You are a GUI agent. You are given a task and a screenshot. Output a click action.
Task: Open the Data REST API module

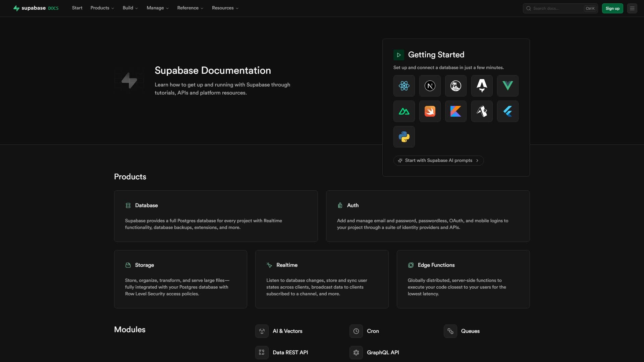point(282,353)
